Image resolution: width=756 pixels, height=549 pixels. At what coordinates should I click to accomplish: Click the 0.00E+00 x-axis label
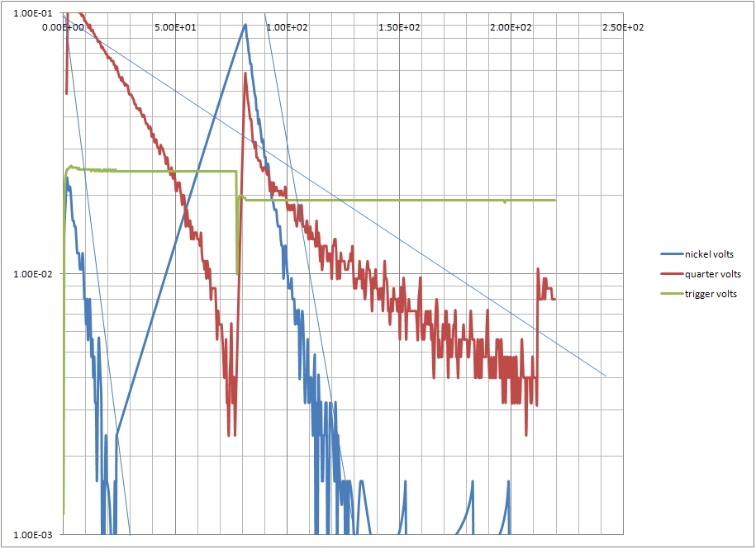coord(64,27)
